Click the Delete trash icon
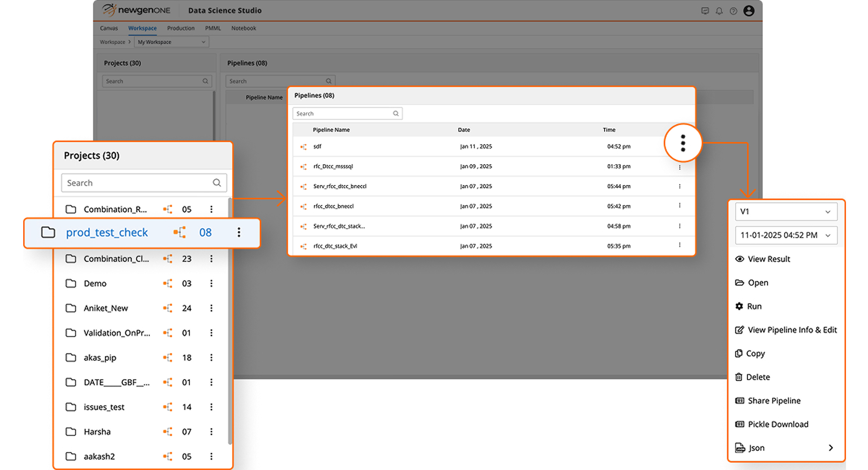Viewport: 868px width, 470px height. (x=739, y=377)
